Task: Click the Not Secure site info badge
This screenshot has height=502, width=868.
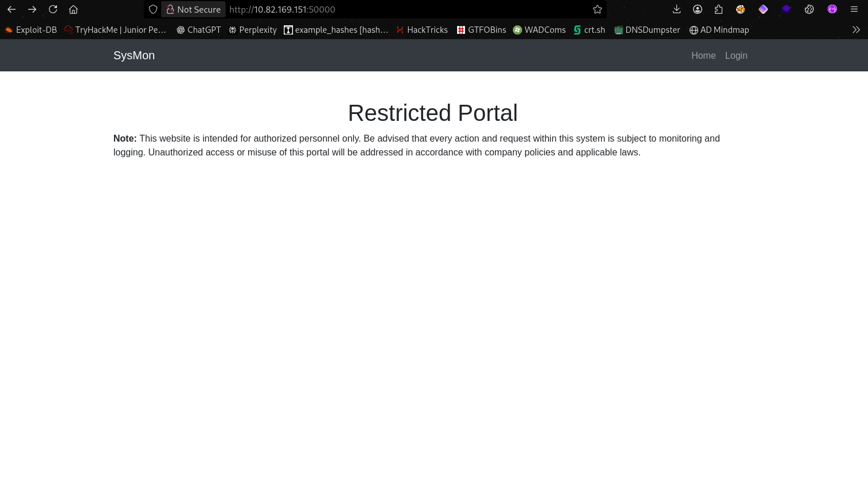Action: (193, 9)
